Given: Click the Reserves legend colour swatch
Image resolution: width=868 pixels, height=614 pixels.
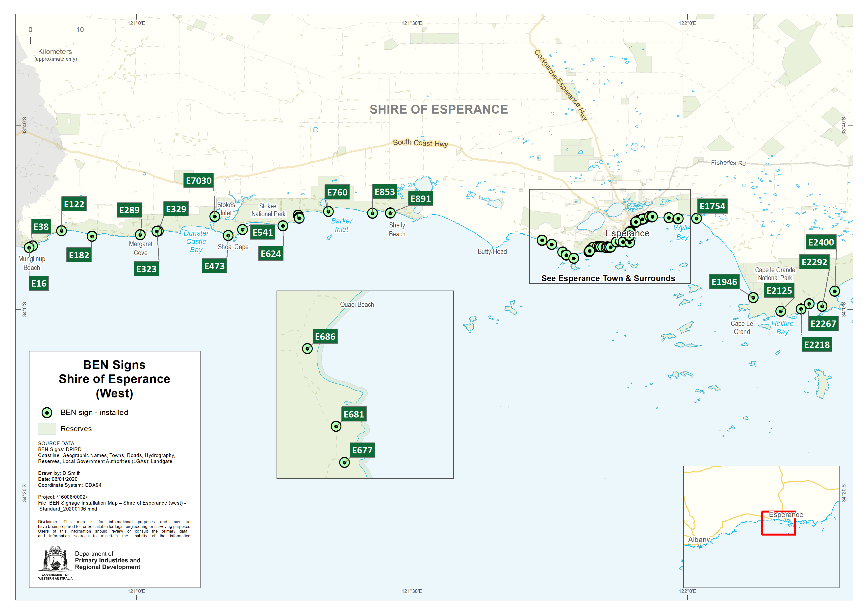Looking at the screenshot, I should click(47, 429).
